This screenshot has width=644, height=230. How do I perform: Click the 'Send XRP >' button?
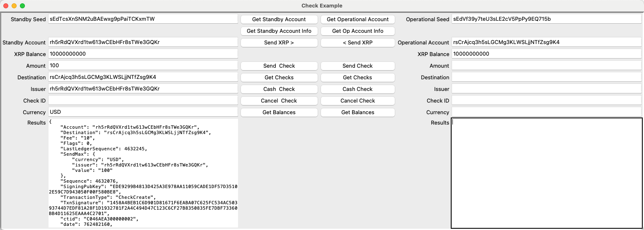pos(279,42)
